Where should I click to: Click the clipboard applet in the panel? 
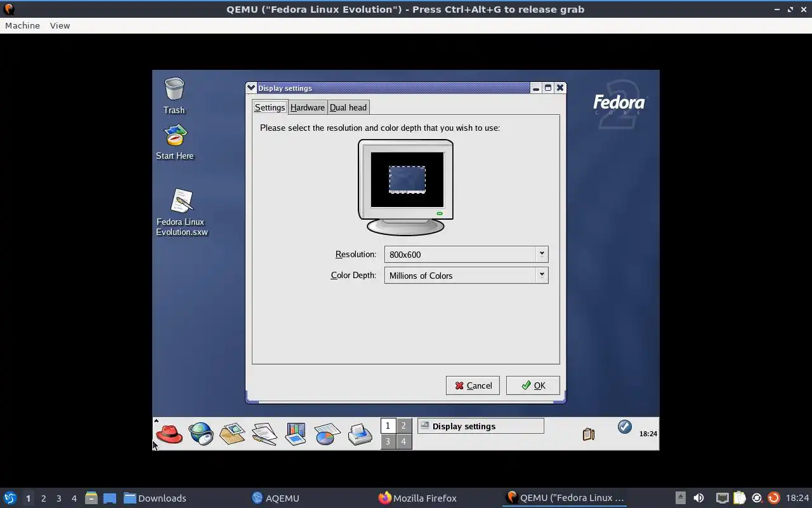point(589,434)
